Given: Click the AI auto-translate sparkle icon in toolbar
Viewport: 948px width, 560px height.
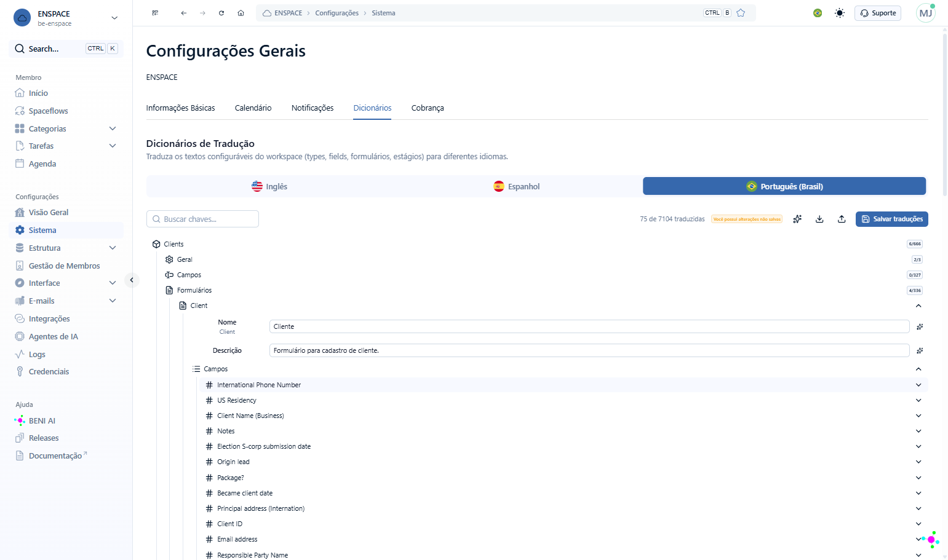Looking at the screenshot, I should [797, 219].
